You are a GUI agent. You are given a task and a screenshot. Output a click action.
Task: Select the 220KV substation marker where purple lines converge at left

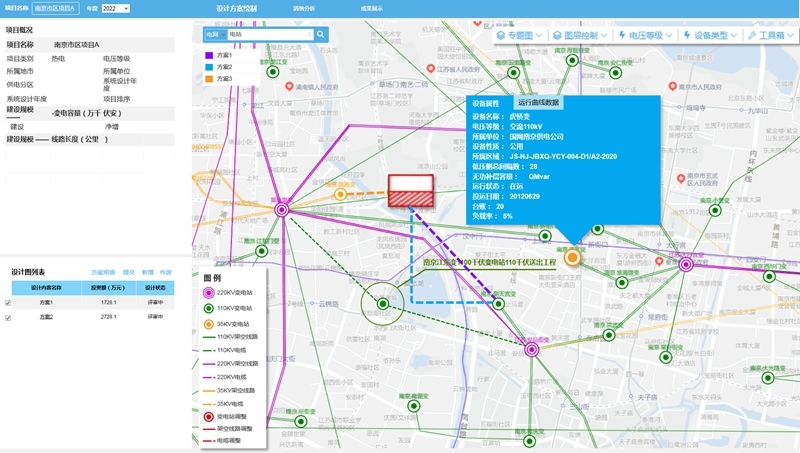(282, 209)
